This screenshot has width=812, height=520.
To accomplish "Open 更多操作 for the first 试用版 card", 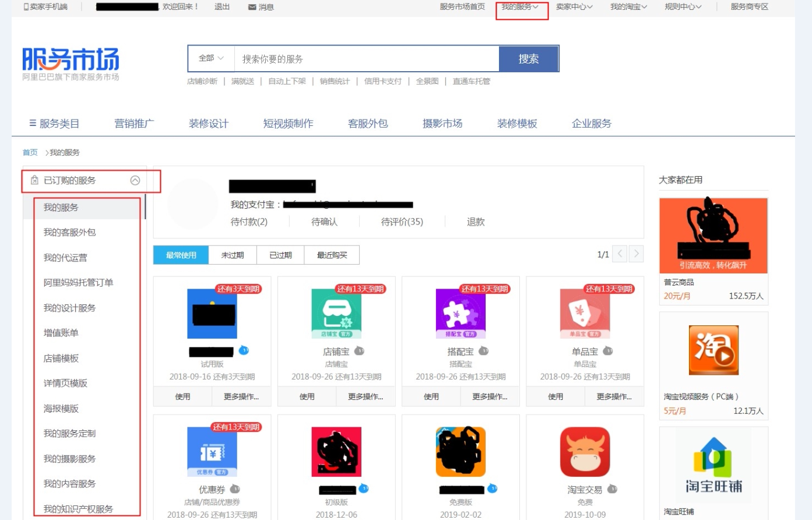I will 241,396.
